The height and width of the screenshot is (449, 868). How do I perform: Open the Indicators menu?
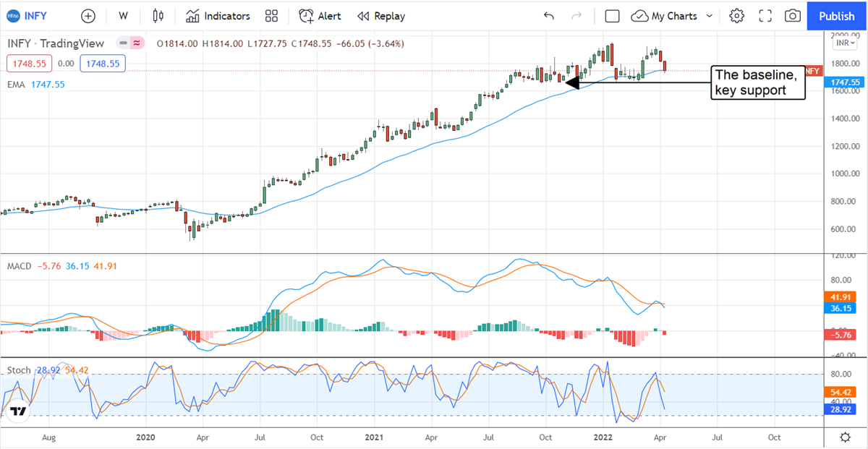coord(218,16)
